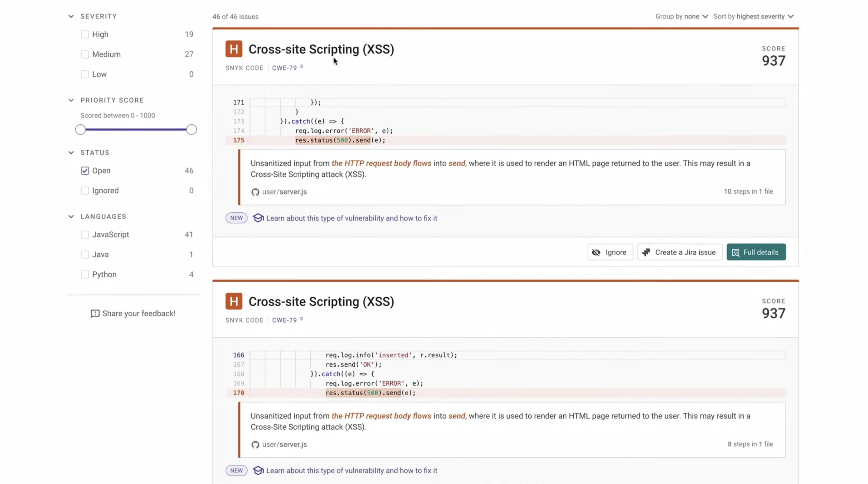This screenshot has height=484, width=868.
Task: Click the 937 score on second issue
Action: point(773,313)
